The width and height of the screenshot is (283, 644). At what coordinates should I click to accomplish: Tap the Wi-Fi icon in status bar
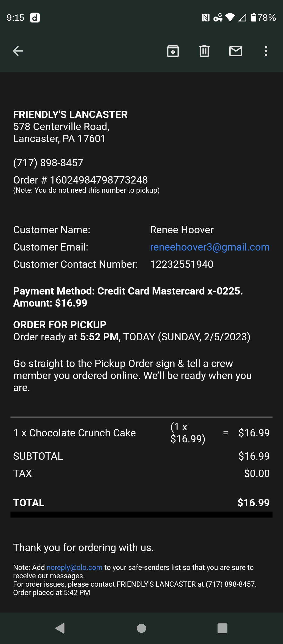coord(230,18)
